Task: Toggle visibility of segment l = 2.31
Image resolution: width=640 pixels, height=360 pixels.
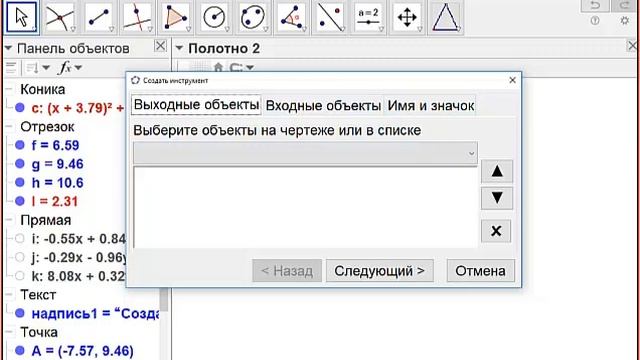Action: (x=20, y=201)
